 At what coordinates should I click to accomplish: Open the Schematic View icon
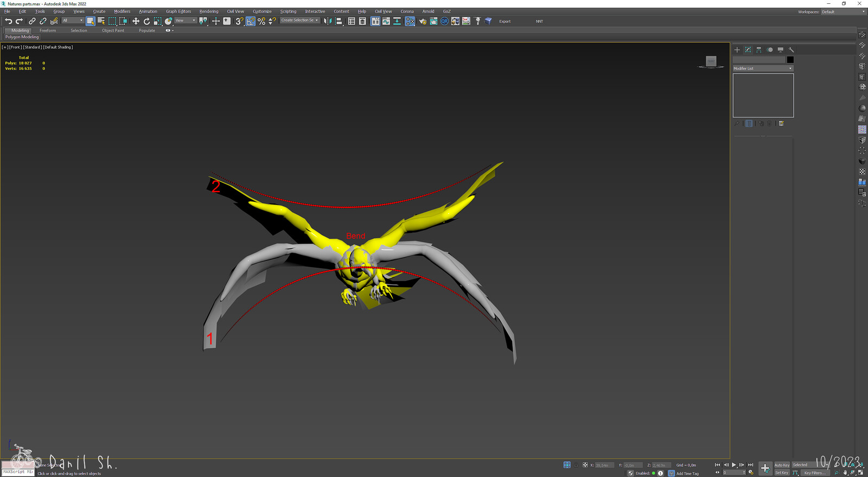click(397, 21)
